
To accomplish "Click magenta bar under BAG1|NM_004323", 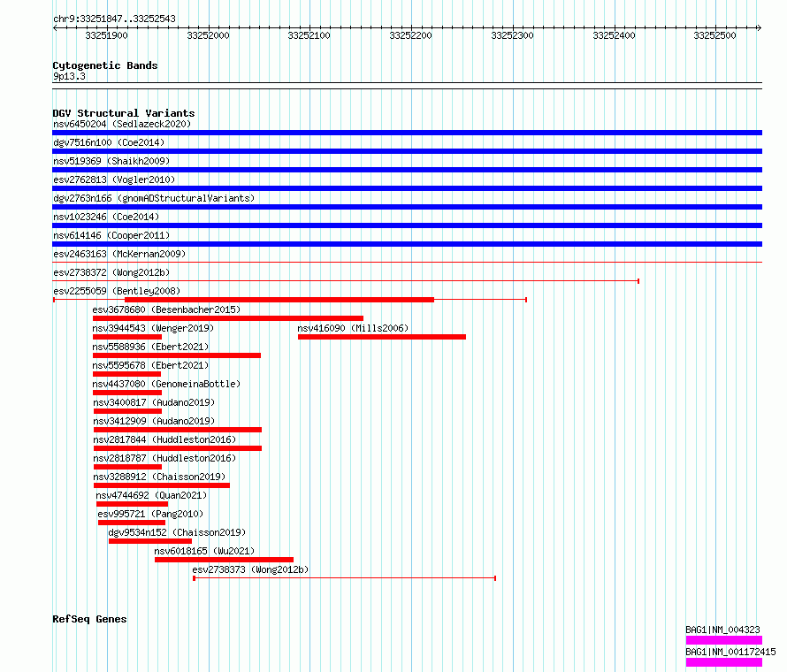I will click(x=723, y=640).
